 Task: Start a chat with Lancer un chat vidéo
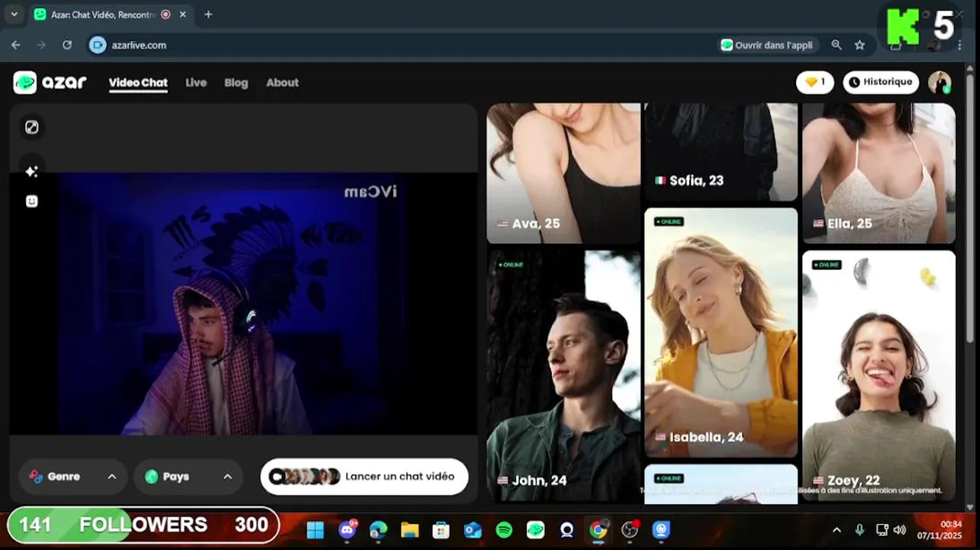[364, 477]
